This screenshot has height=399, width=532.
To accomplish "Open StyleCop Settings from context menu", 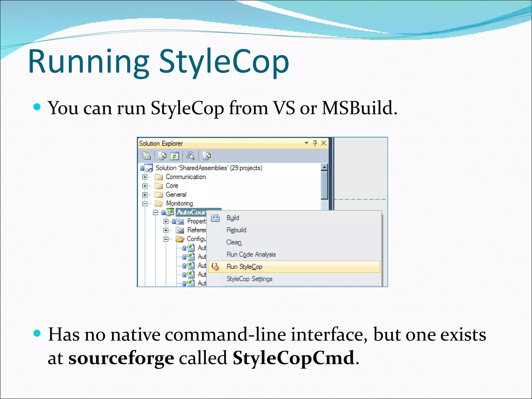I will coord(294,279).
